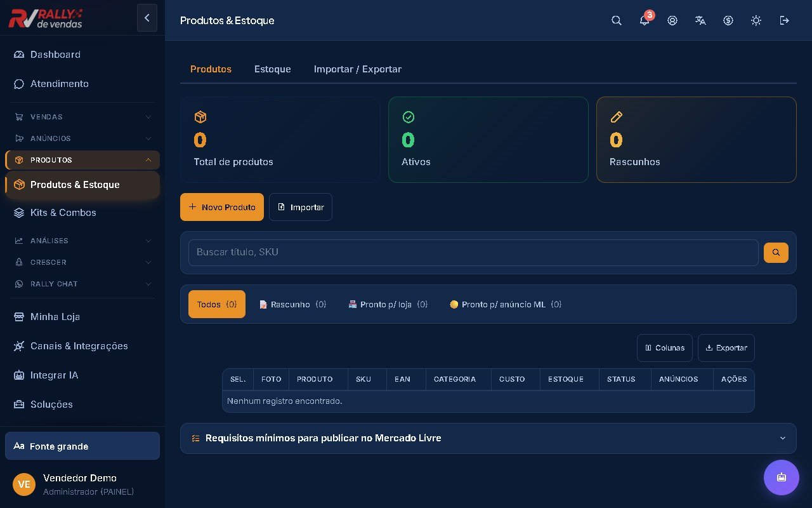Expand the VENDAS section
Screen dimensions: 812x508
point(82,117)
